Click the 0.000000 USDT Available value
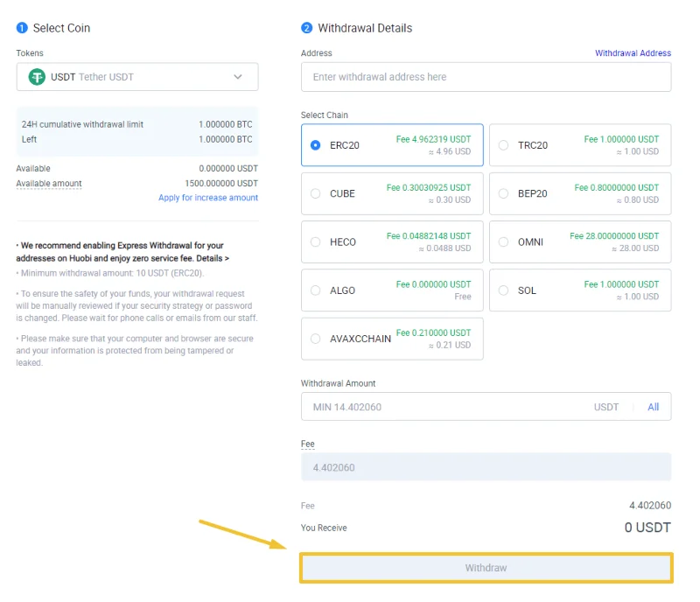 point(228,168)
